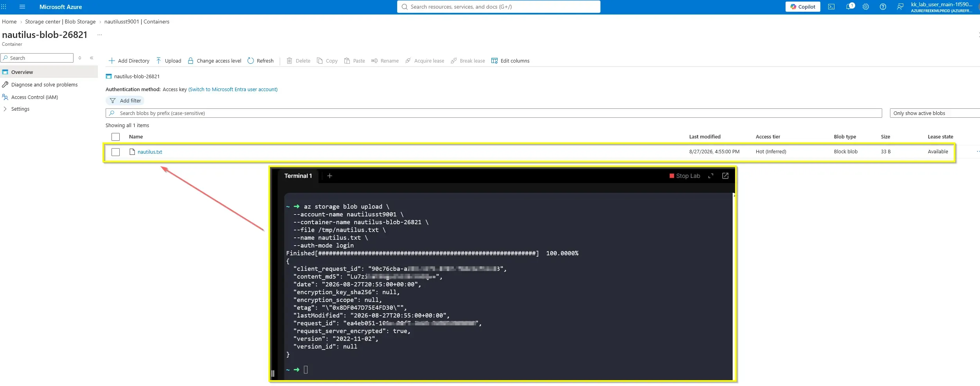Open the Azure portal hamburger menu
This screenshot has width=980, height=386.
point(22,7)
